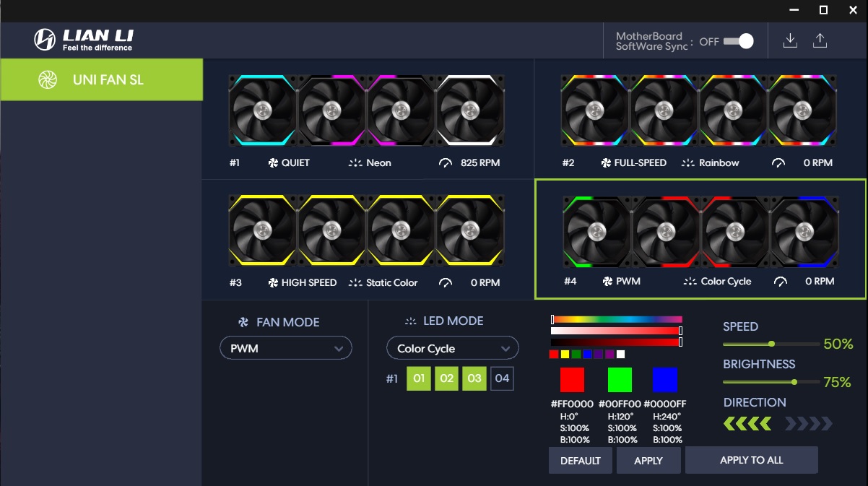Click the speedometer icon beside 825 RPM
The width and height of the screenshot is (868, 486).
point(446,163)
